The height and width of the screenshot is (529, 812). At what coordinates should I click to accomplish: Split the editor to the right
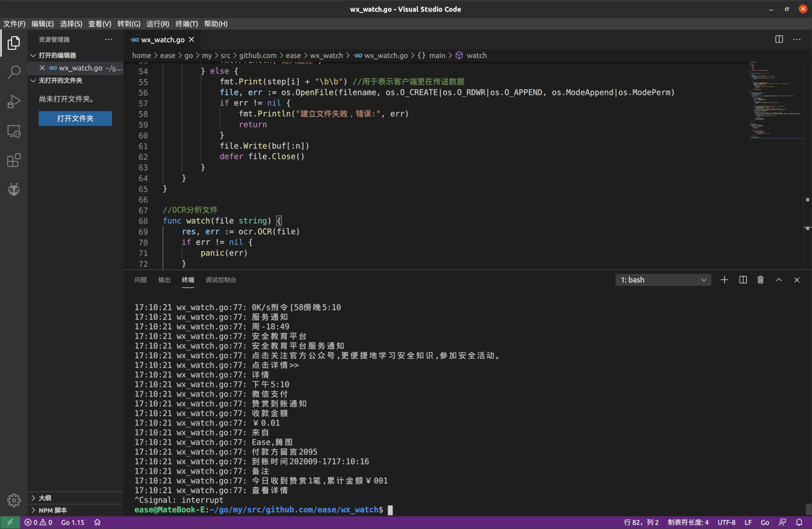779,40
